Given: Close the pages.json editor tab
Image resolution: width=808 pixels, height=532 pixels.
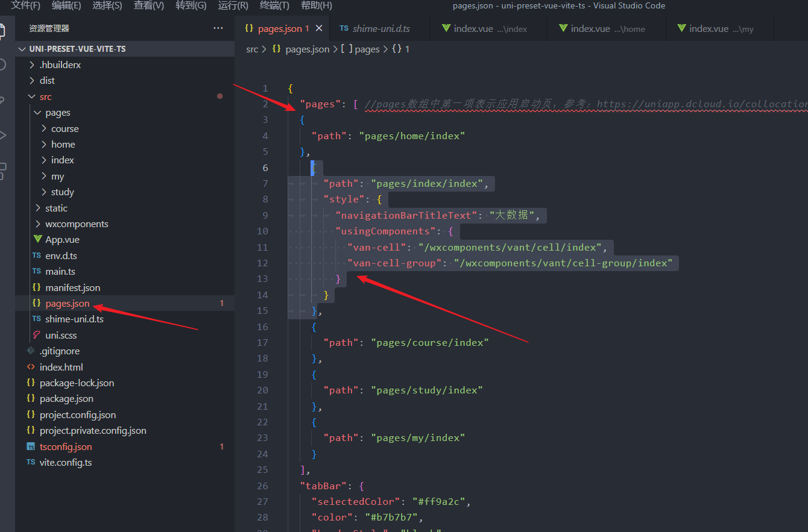Looking at the screenshot, I should click(319, 28).
